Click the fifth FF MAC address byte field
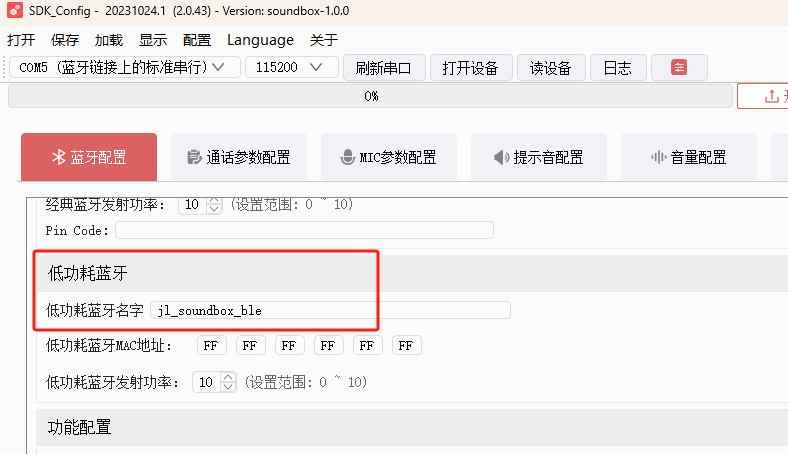Viewport: 788px width, 454px height. [x=367, y=345]
